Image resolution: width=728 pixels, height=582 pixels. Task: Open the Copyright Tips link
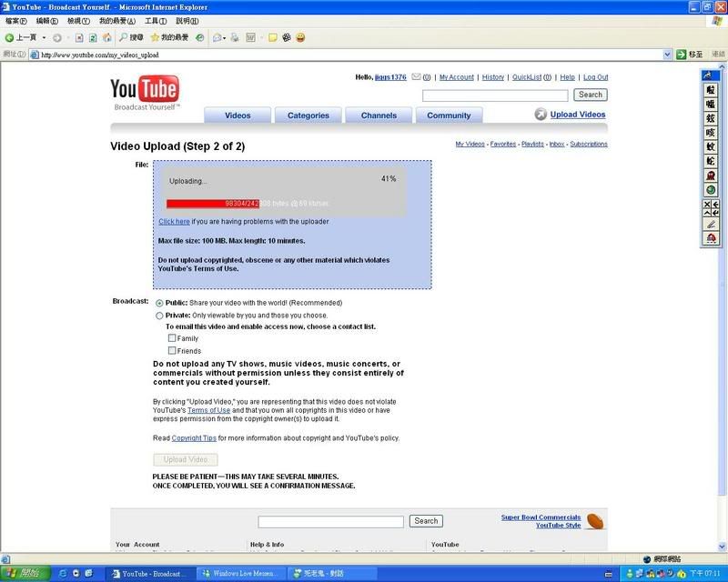pos(194,437)
